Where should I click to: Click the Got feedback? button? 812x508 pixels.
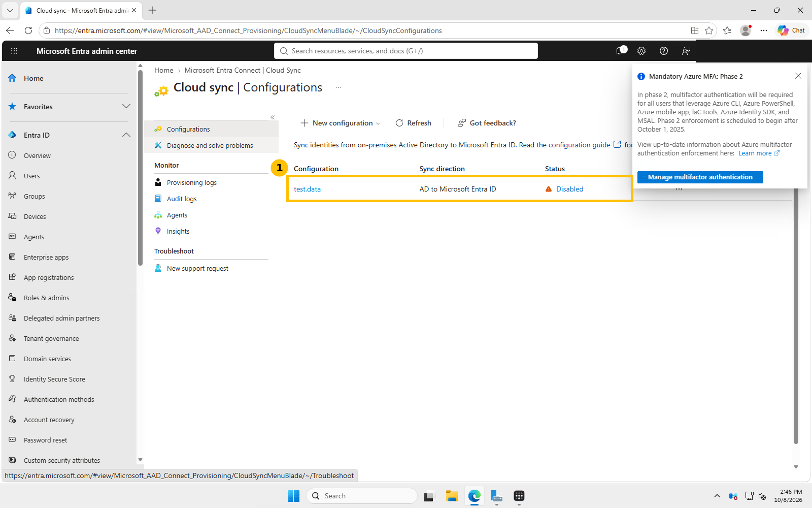click(x=487, y=123)
